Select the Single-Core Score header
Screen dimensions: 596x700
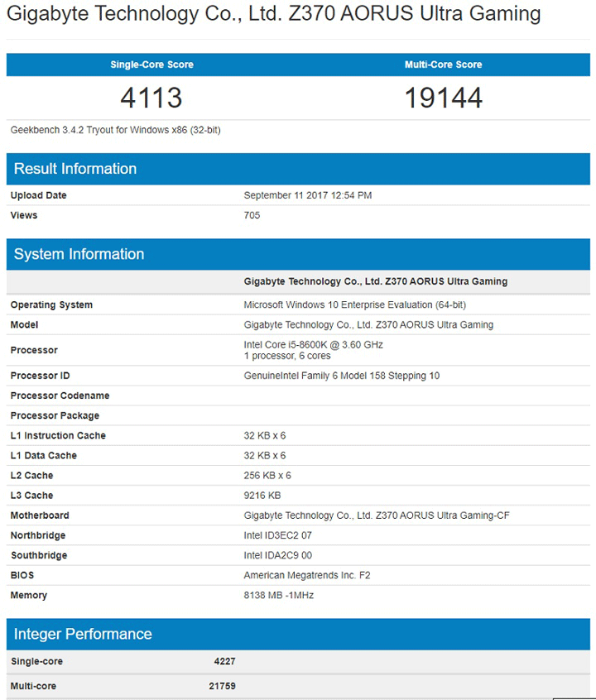pos(152,65)
